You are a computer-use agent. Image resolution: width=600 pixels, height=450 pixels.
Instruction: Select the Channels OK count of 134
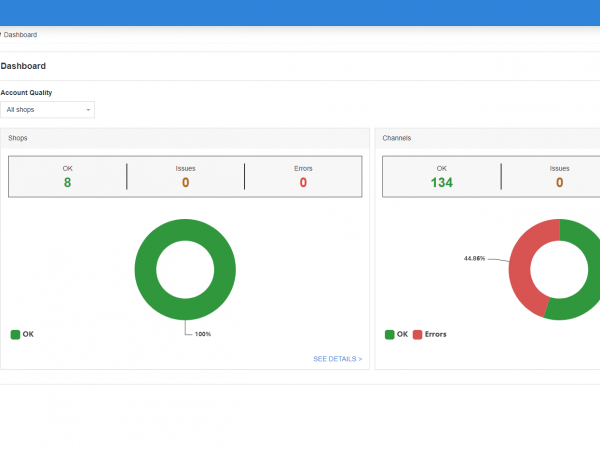click(x=441, y=182)
